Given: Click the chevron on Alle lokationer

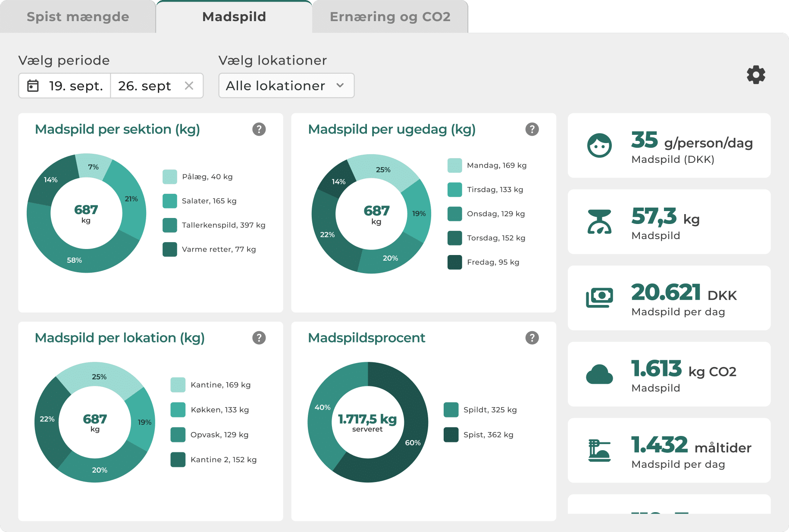Looking at the screenshot, I should [340, 86].
